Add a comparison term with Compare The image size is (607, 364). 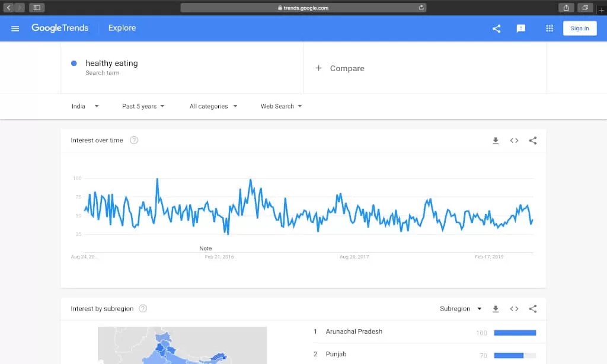click(340, 68)
